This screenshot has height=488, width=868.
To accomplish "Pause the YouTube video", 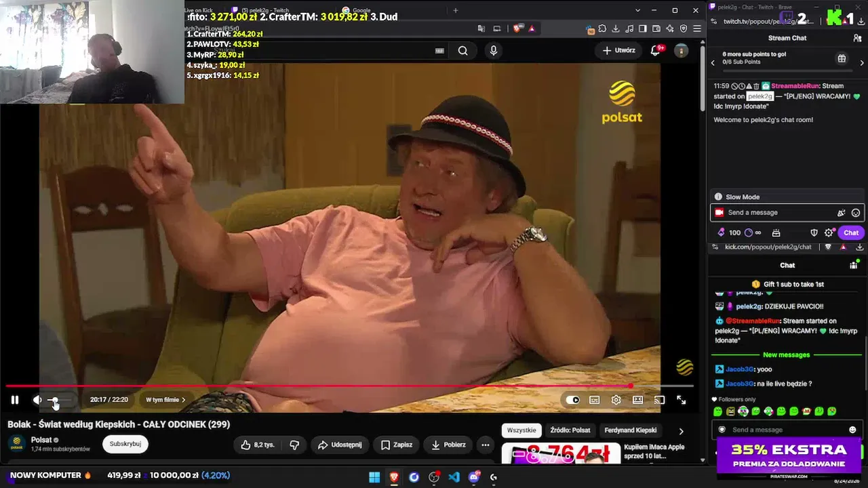I will pyautogui.click(x=15, y=400).
